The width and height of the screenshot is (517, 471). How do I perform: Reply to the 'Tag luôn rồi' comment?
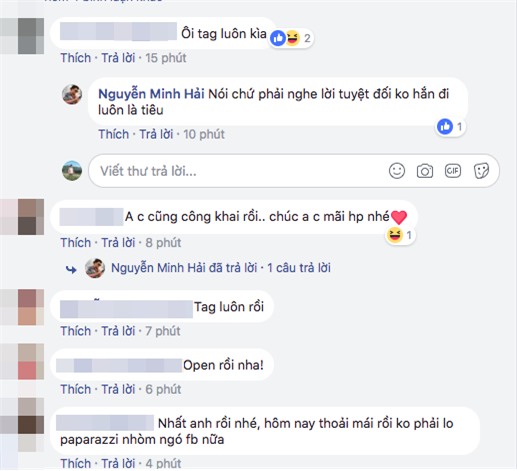(118, 331)
